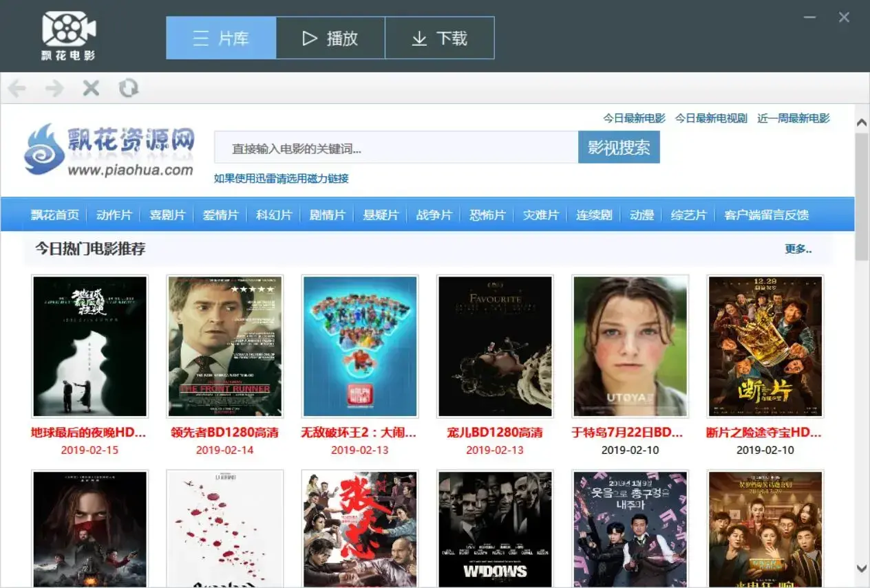Select the 悬疑片 category
870x588 pixels.
381,215
